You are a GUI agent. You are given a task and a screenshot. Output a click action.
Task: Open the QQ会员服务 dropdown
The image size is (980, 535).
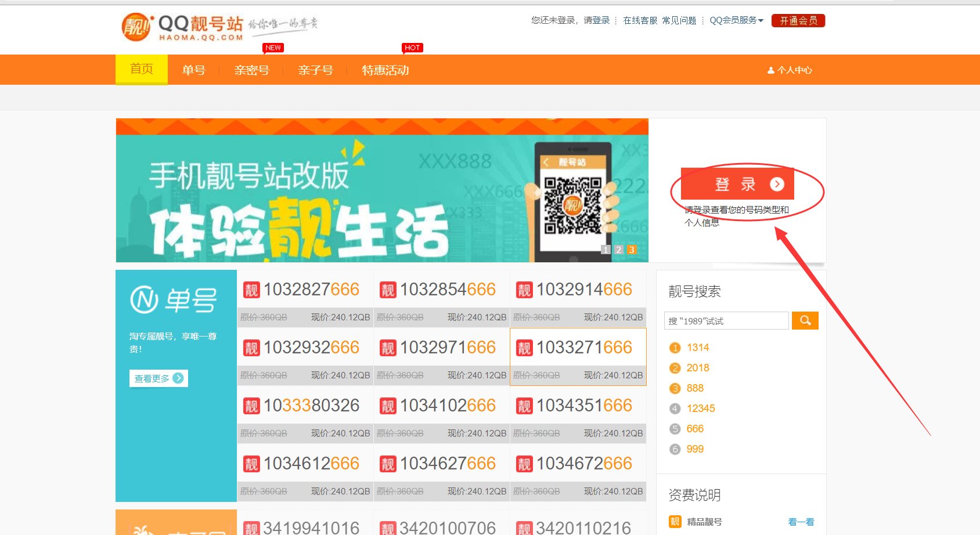click(736, 20)
